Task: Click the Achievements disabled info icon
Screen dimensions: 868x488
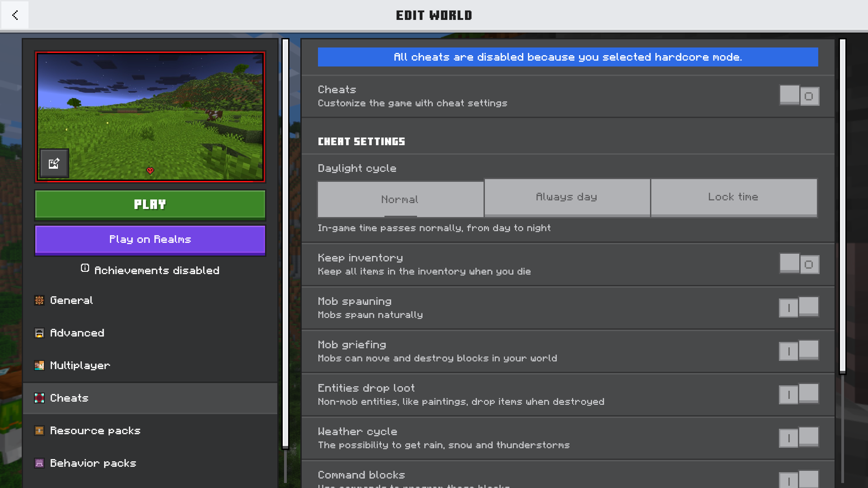Action: pyautogui.click(x=85, y=268)
